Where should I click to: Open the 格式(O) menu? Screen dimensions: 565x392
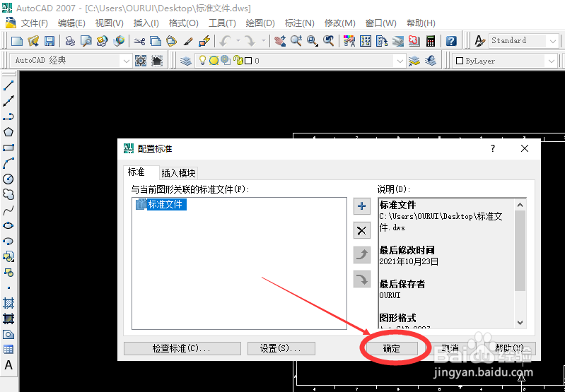pyautogui.click(x=183, y=23)
